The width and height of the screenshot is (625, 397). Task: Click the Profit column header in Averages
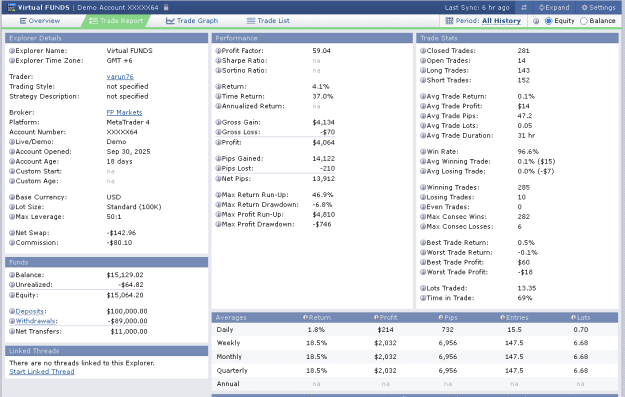click(385, 318)
